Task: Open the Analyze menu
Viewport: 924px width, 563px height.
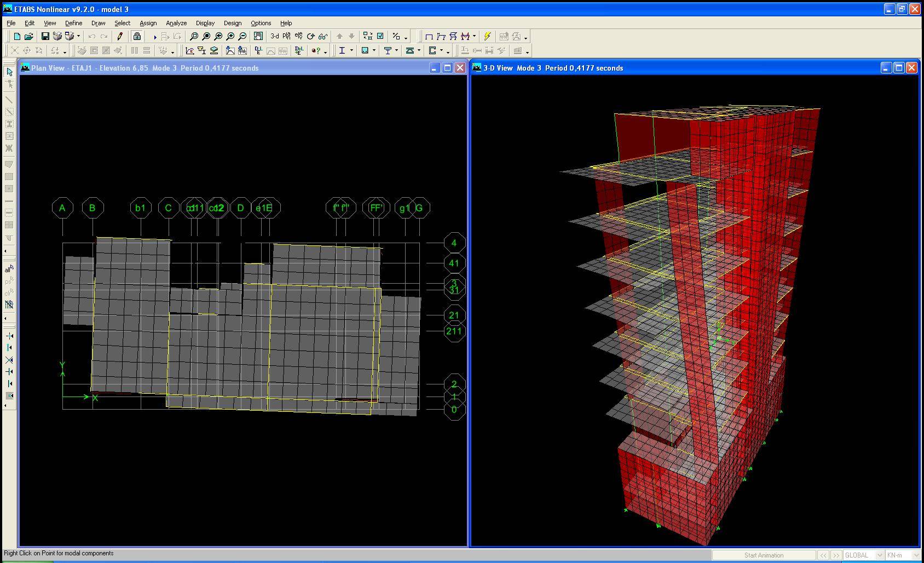Action: pos(176,23)
